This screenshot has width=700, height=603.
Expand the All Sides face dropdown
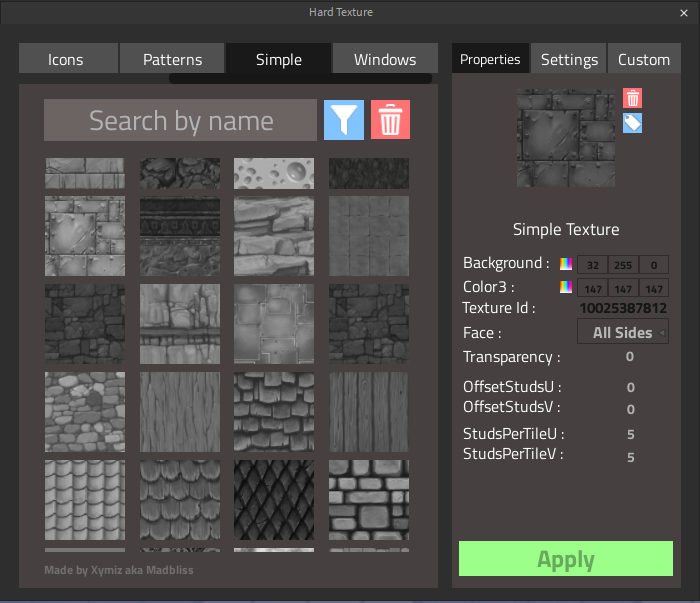[x=623, y=332]
